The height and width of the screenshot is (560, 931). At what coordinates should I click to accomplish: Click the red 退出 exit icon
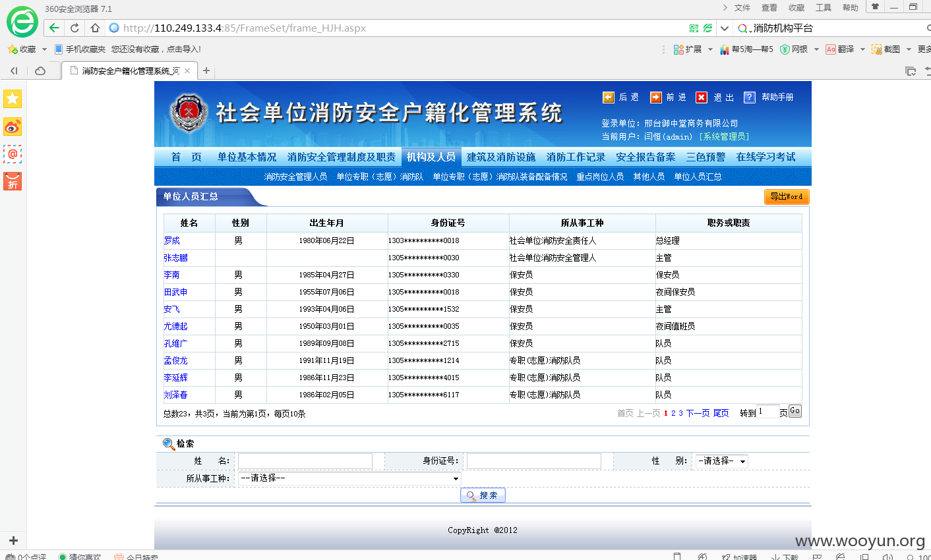coord(702,98)
